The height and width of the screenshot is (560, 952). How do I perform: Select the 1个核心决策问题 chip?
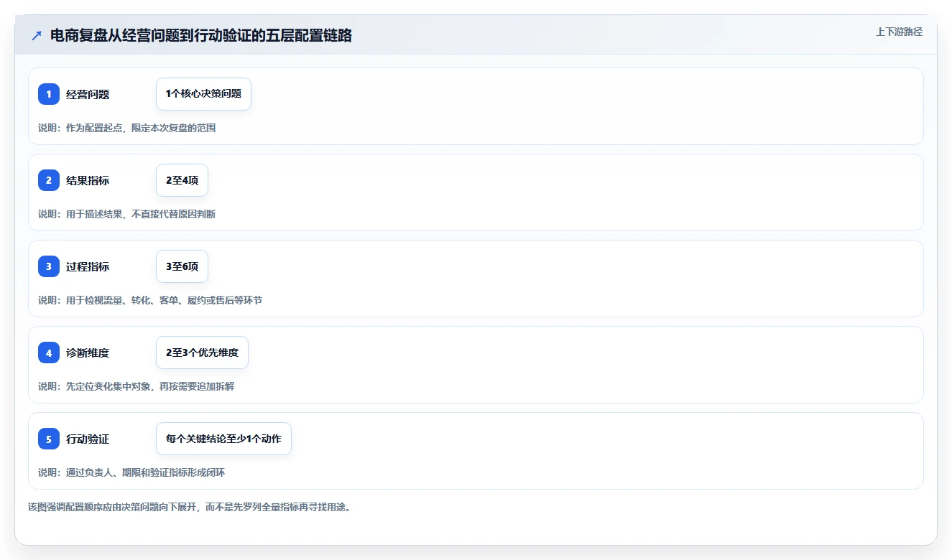click(203, 94)
